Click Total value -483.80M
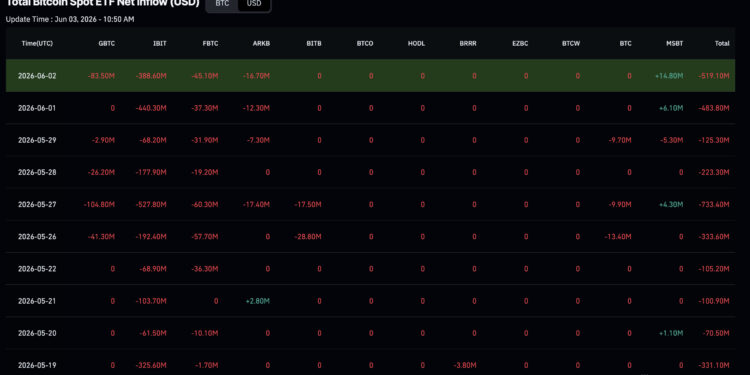750x375 pixels. tap(714, 108)
